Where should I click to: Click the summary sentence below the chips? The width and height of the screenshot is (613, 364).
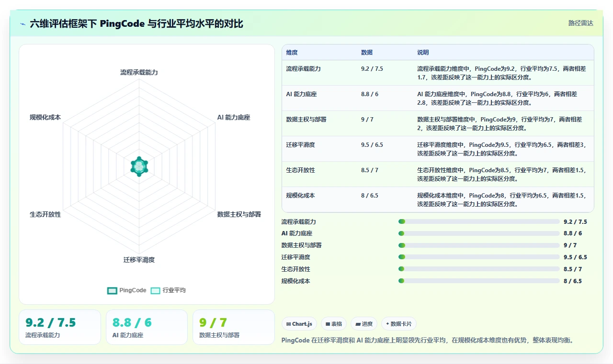click(x=428, y=341)
